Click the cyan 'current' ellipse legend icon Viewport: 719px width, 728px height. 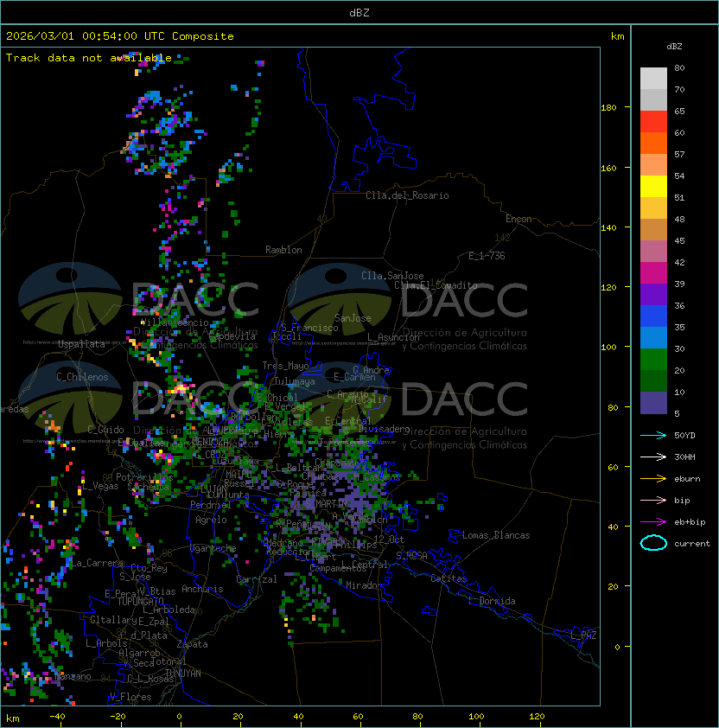pos(653,543)
